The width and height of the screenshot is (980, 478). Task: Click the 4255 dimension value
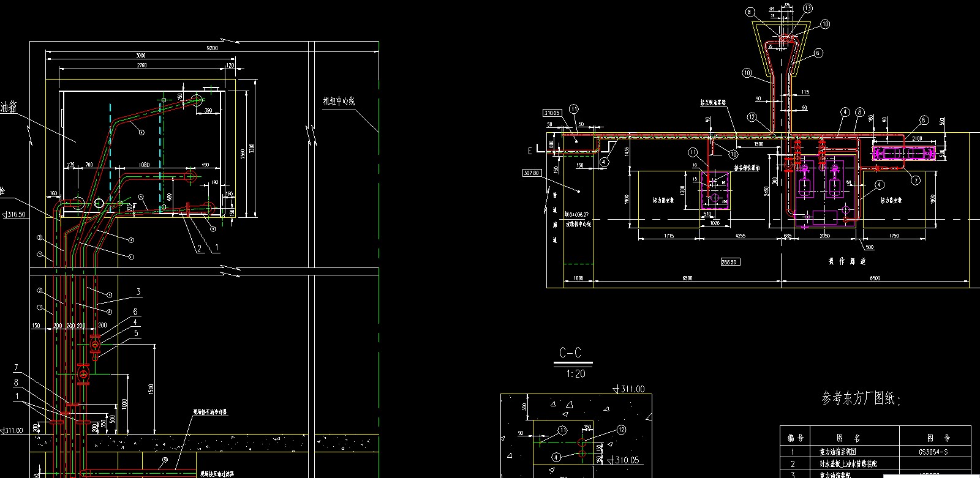click(x=741, y=236)
